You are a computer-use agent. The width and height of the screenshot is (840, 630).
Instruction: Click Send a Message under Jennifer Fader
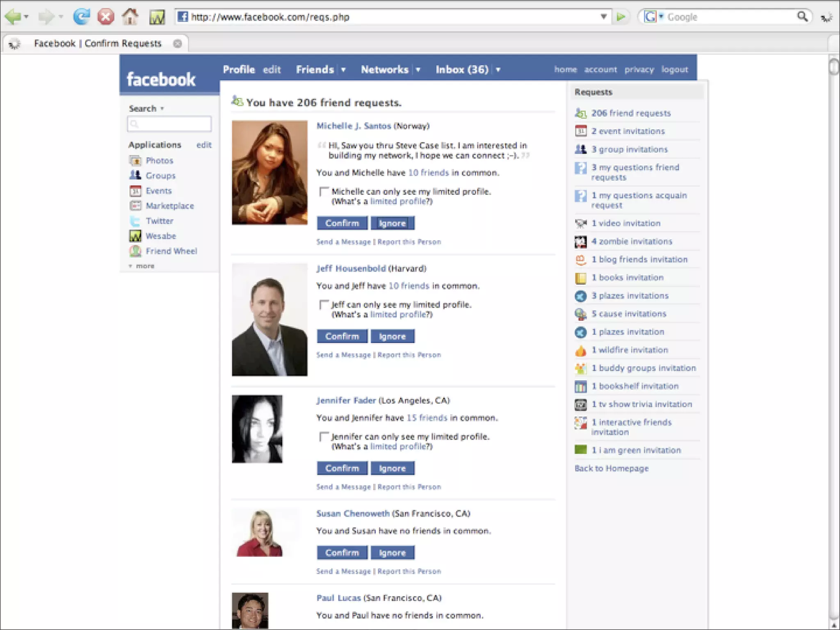[343, 487]
